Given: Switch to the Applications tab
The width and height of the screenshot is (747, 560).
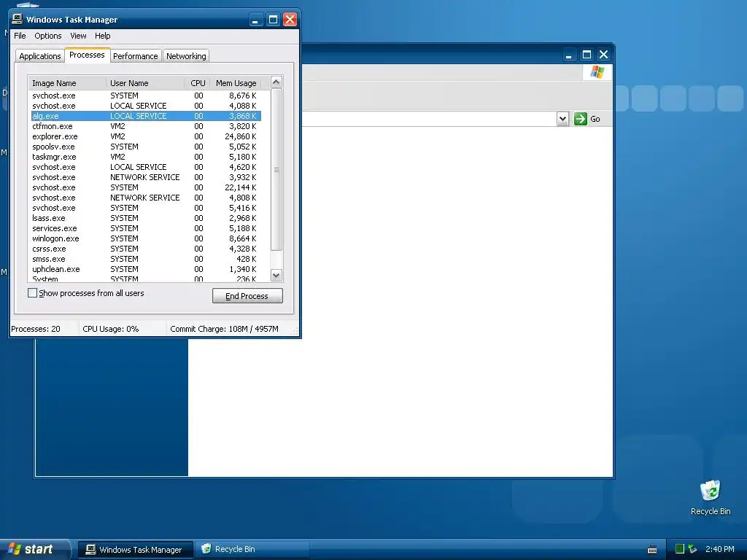Looking at the screenshot, I should (x=40, y=56).
